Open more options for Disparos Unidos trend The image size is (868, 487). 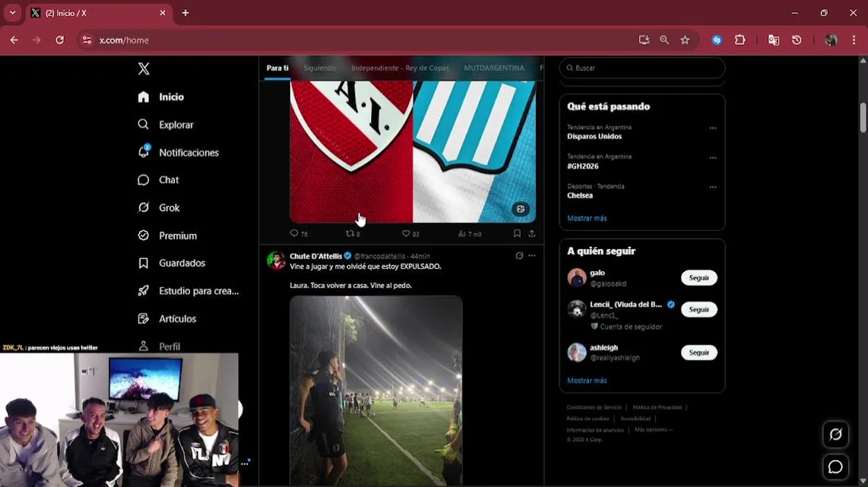[713, 128]
